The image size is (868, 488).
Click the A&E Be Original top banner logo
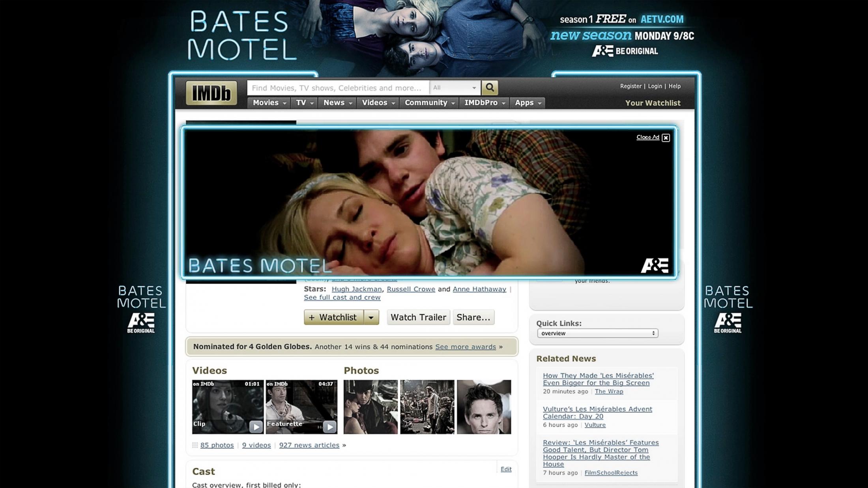coord(625,51)
